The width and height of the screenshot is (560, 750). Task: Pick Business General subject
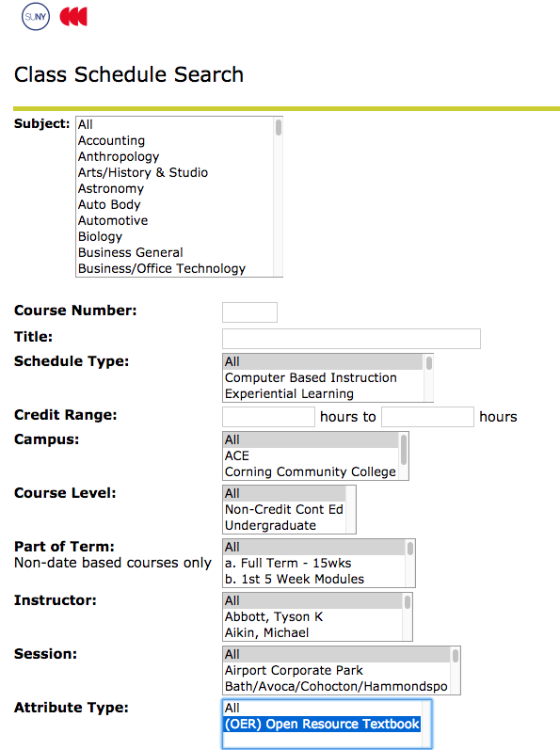click(x=175, y=252)
